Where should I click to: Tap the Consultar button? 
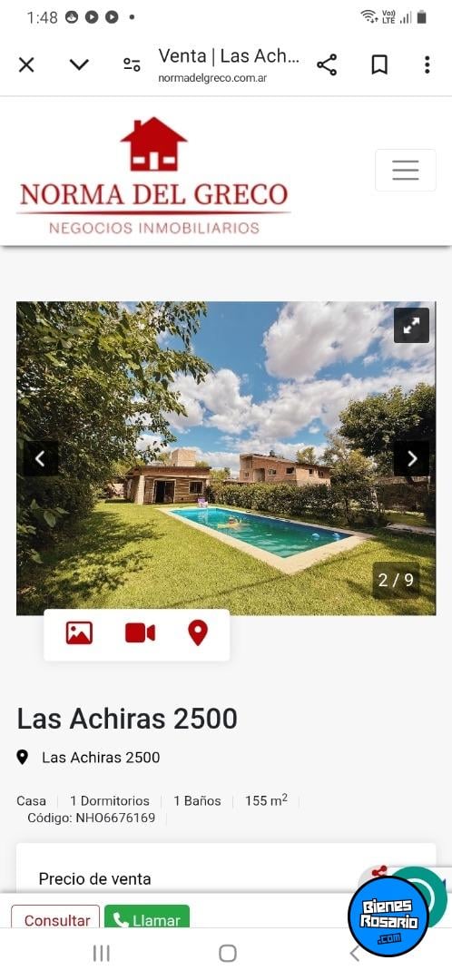click(x=55, y=918)
